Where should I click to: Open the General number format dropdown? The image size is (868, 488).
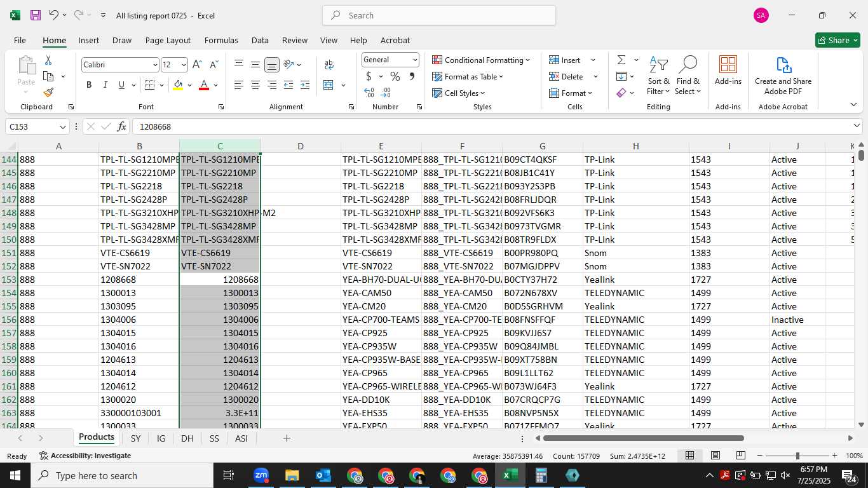[415, 60]
